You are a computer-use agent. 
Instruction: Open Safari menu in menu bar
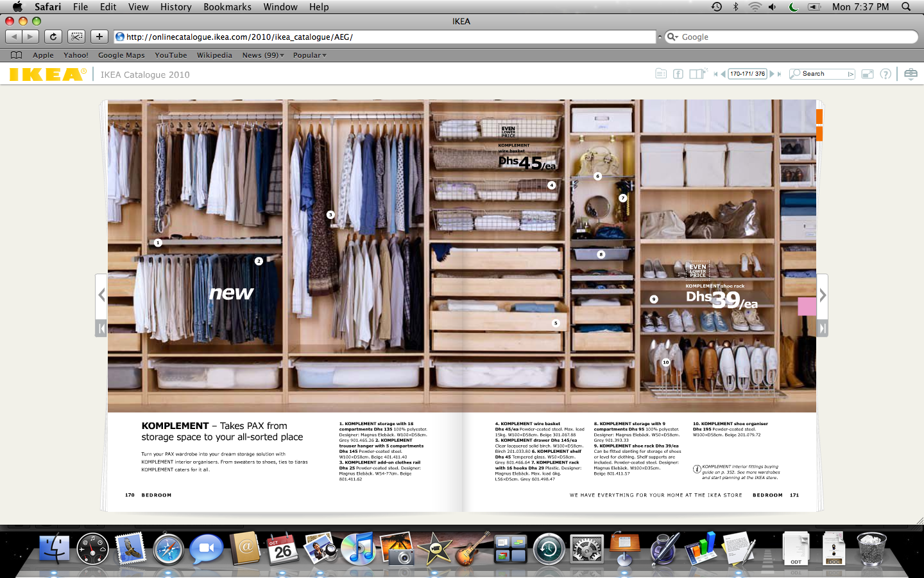(x=47, y=6)
